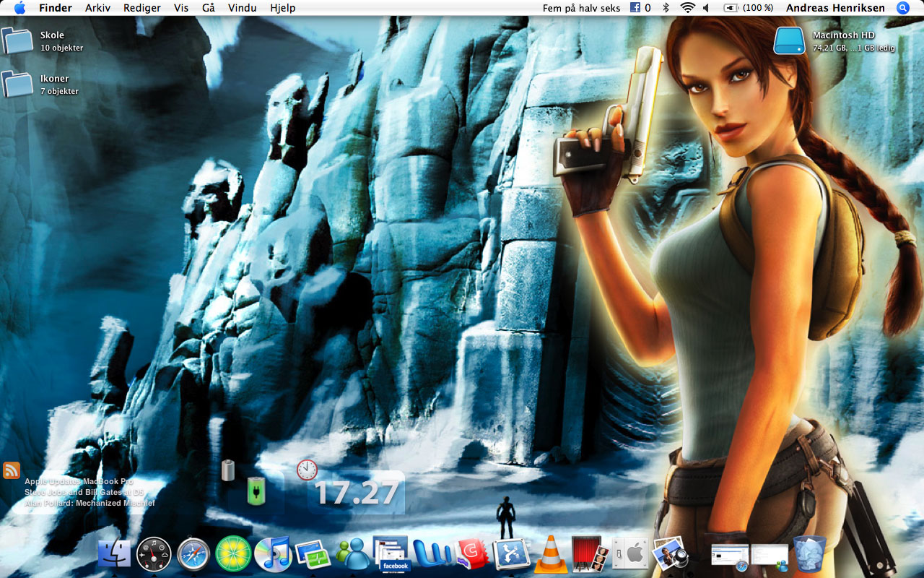Open the Apple menu
This screenshot has height=578, width=924.
19,8
